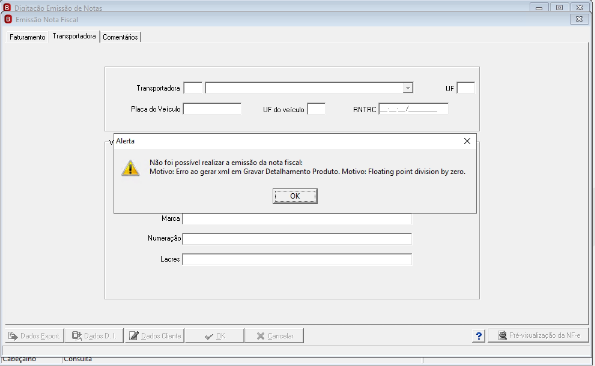Click the Dados Export button

tap(34, 336)
